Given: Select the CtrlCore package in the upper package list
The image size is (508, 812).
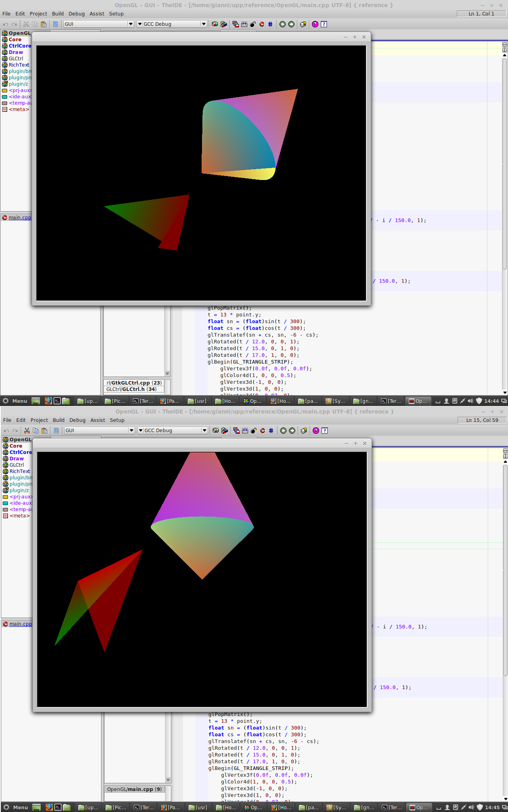Looking at the screenshot, I should point(20,46).
